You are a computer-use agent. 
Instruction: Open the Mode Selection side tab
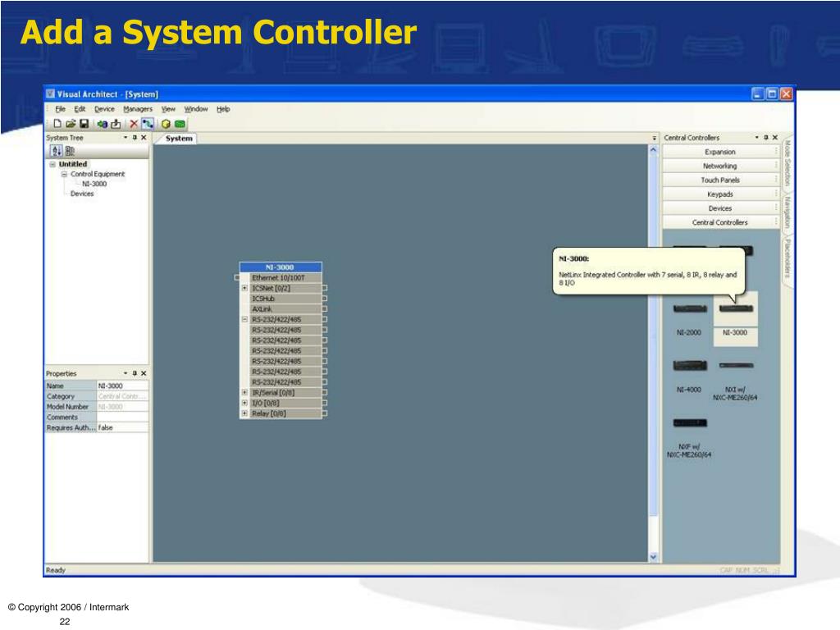(x=787, y=162)
